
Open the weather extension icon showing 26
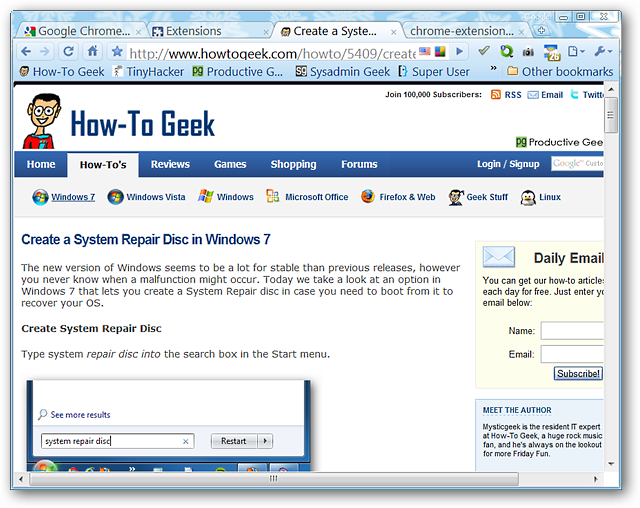[552, 52]
